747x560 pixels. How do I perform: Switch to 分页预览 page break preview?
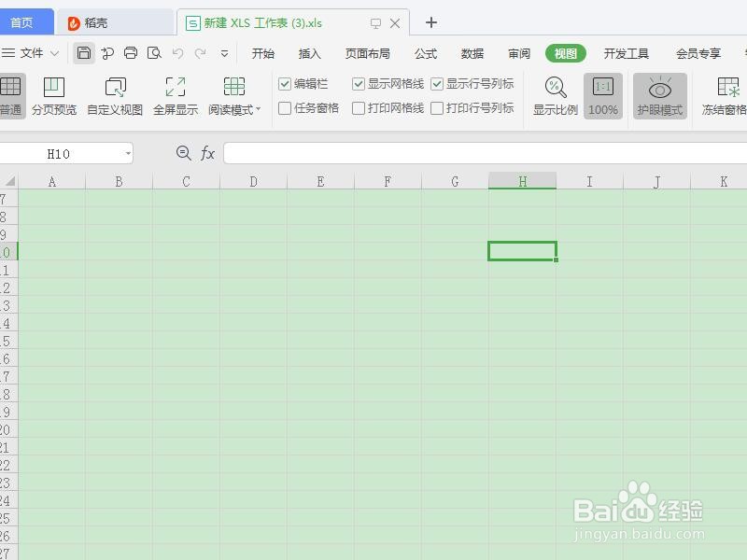[x=55, y=93]
